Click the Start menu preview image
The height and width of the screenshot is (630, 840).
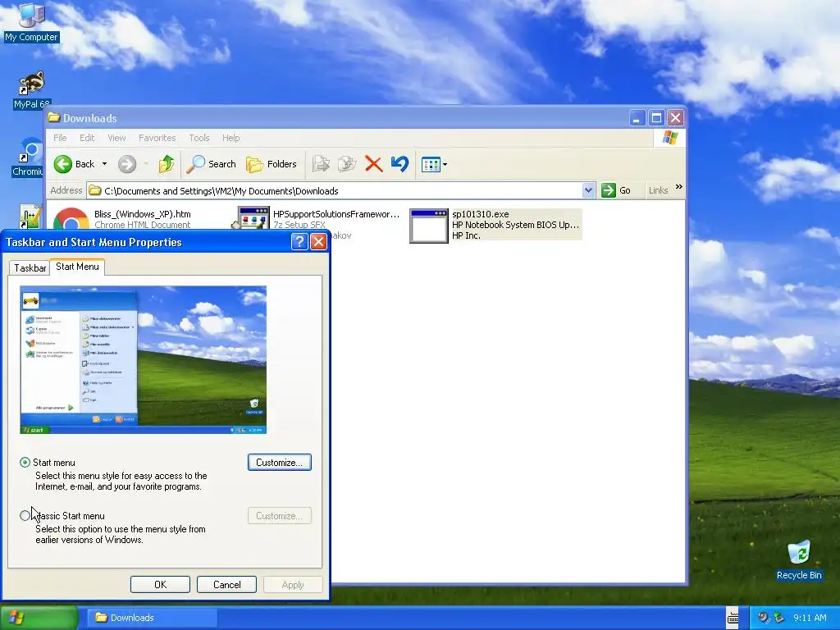tap(143, 359)
